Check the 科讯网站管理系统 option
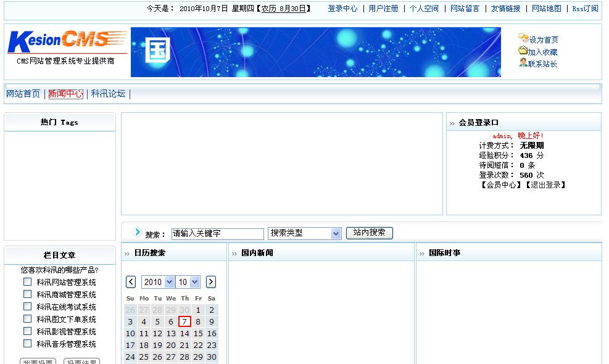Screen dimensions: 609x364 (x=27, y=282)
